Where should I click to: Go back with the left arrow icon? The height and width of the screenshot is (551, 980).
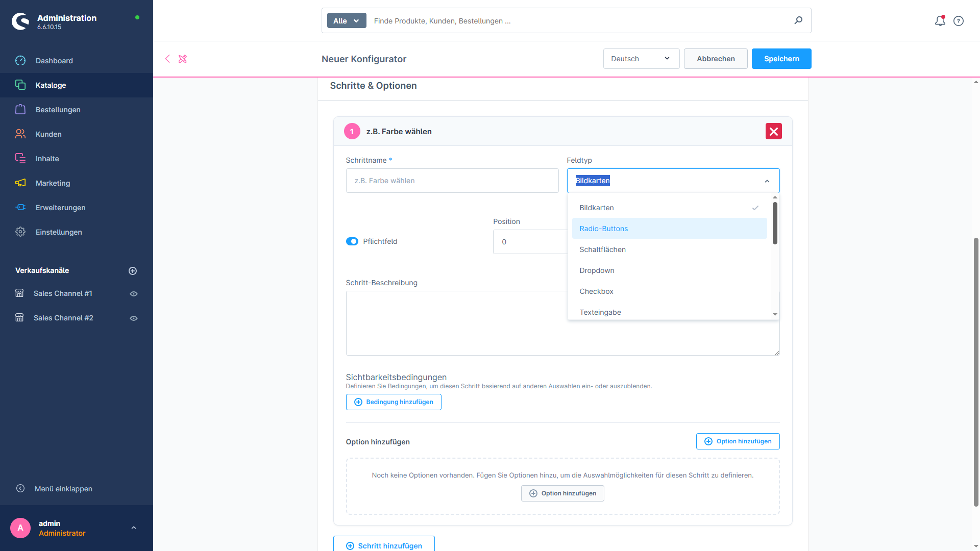point(167,59)
